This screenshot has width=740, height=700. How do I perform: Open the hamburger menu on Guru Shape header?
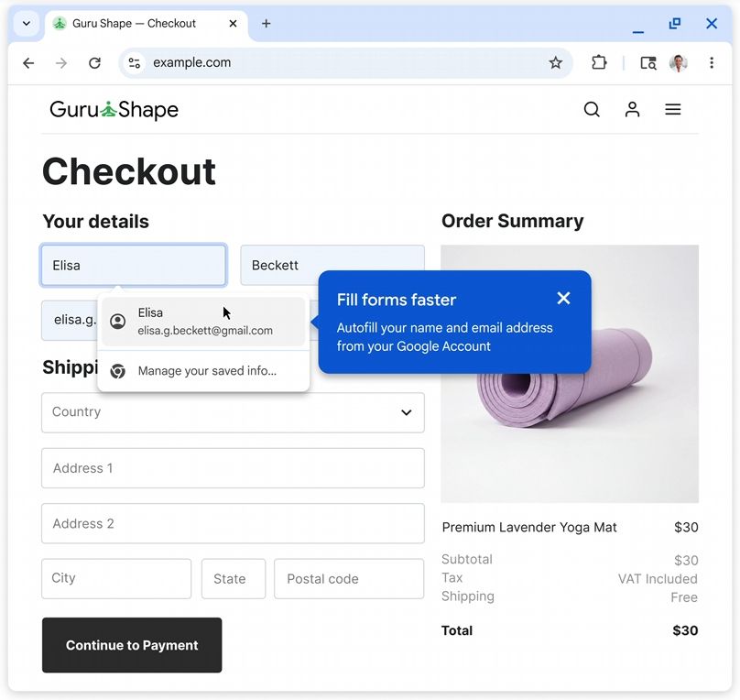[x=672, y=110]
